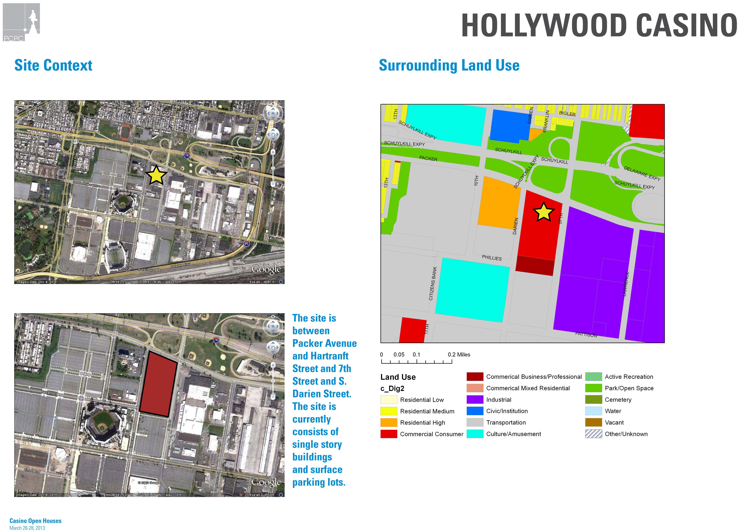
Task: Click the zoom slider on the upper aerial photo
Action: [x=273, y=168]
